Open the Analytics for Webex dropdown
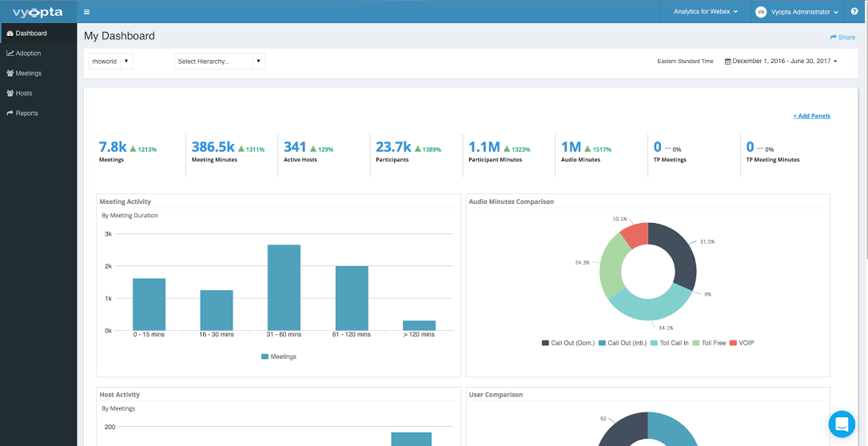Screen dimensions: 868x446 (705, 12)
